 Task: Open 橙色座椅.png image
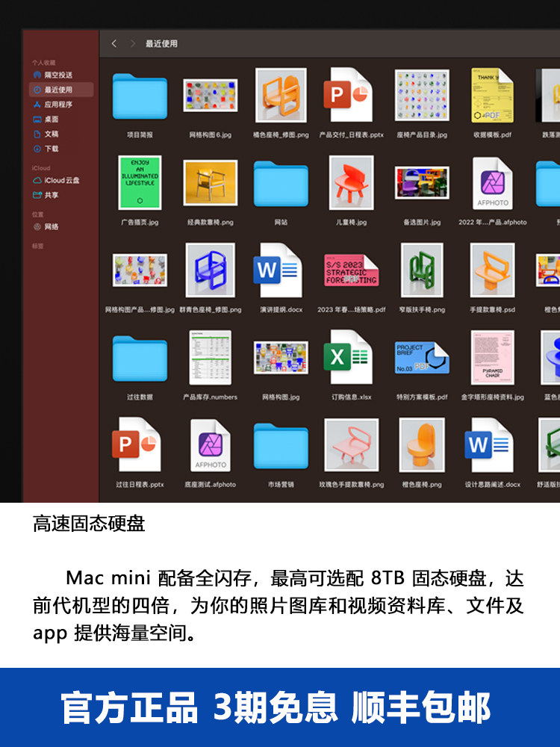(x=422, y=445)
